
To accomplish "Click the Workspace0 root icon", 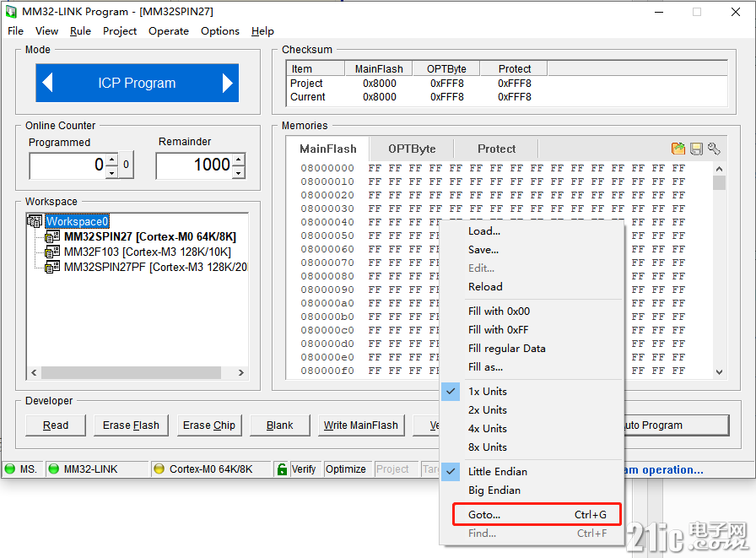I will tap(35, 221).
